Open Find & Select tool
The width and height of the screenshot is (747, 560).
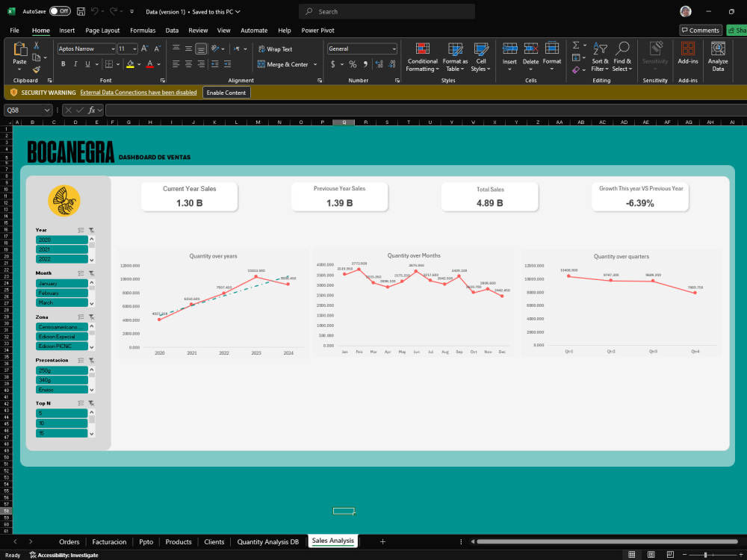pyautogui.click(x=622, y=57)
